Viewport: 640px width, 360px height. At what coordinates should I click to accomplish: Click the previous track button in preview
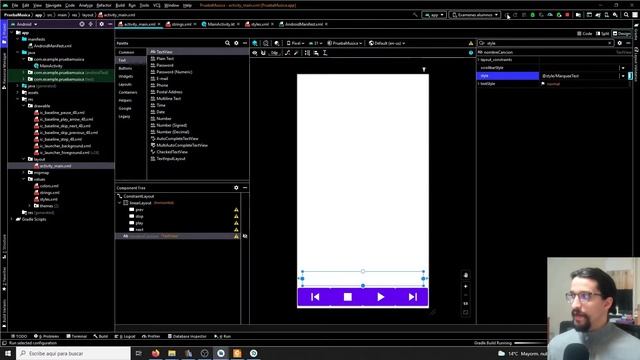(315, 297)
